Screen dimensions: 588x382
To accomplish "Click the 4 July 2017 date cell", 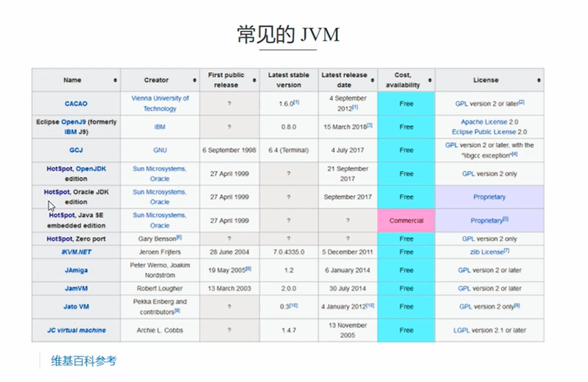I will 348,150.
